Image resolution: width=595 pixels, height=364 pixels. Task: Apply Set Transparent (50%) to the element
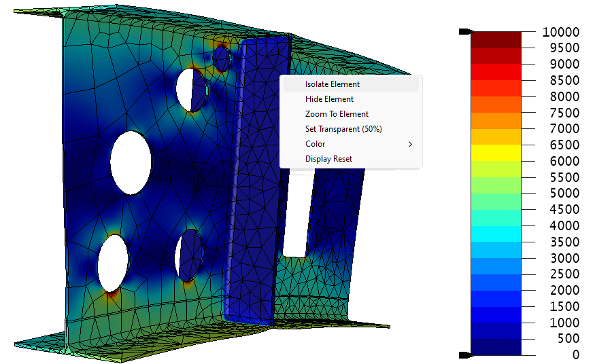click(x=343, y=129)
